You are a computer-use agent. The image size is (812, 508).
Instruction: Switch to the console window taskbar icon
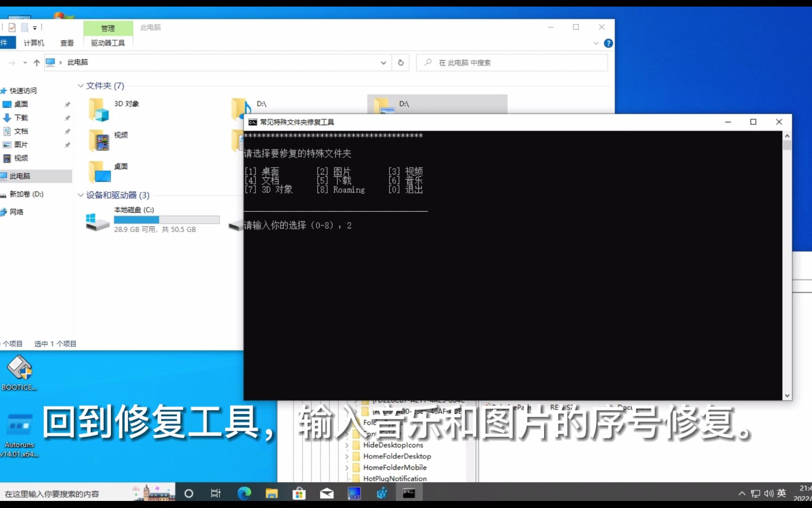coord(409,493)
